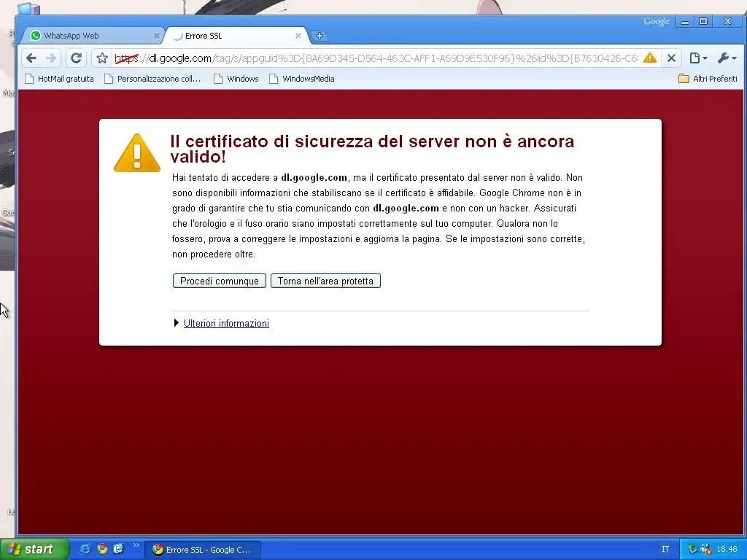The image size is (747, 560).
Task: Bookmark this page with the star icon
Action: coord(102,58)
